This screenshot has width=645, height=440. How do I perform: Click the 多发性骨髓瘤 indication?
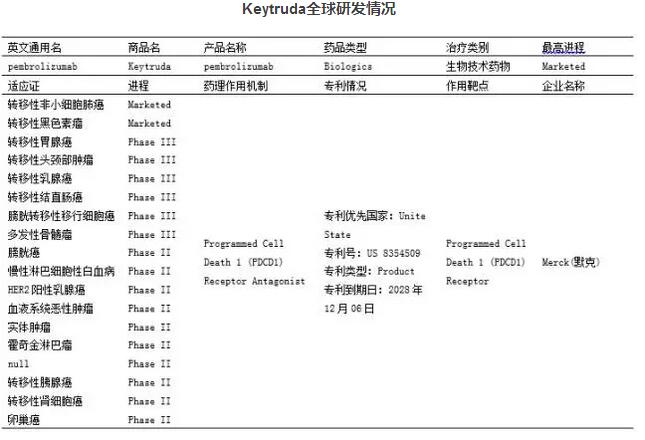40,234
